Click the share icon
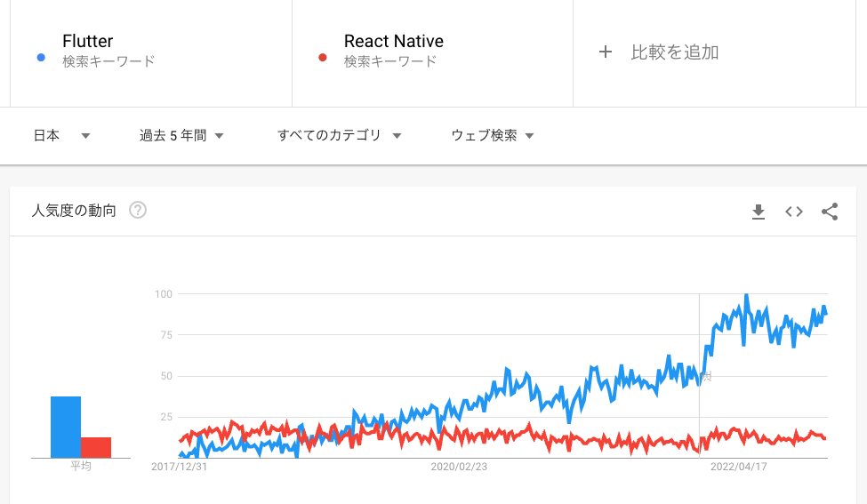 pos(830,212)
